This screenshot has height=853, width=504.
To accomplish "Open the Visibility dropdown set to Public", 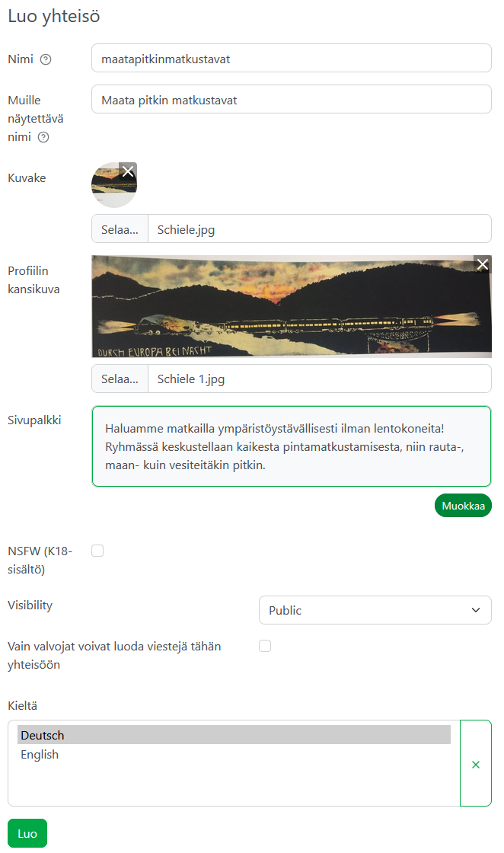I will 375,610.
